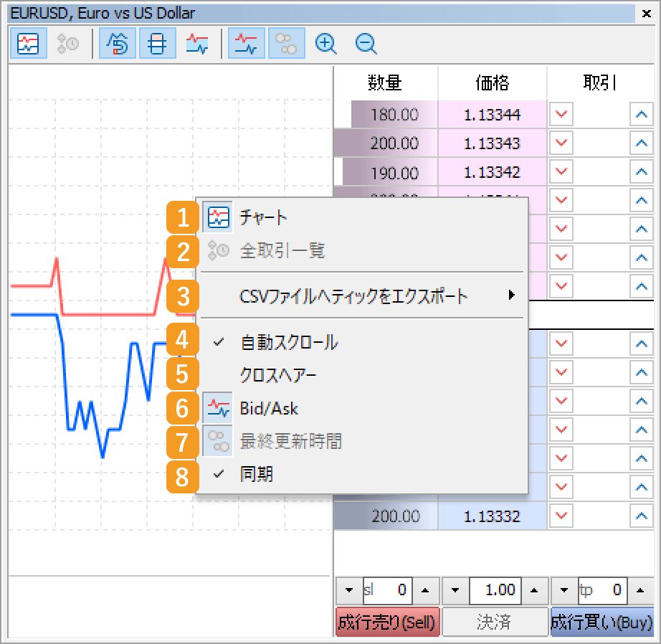
Task: Select the volume cell 190.00
Action: pyautogui.click(x=386, y=171)
